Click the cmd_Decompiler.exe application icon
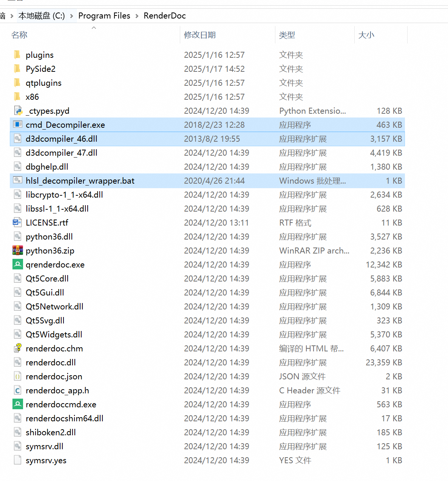448x481 pixels. tap(17, 125)
